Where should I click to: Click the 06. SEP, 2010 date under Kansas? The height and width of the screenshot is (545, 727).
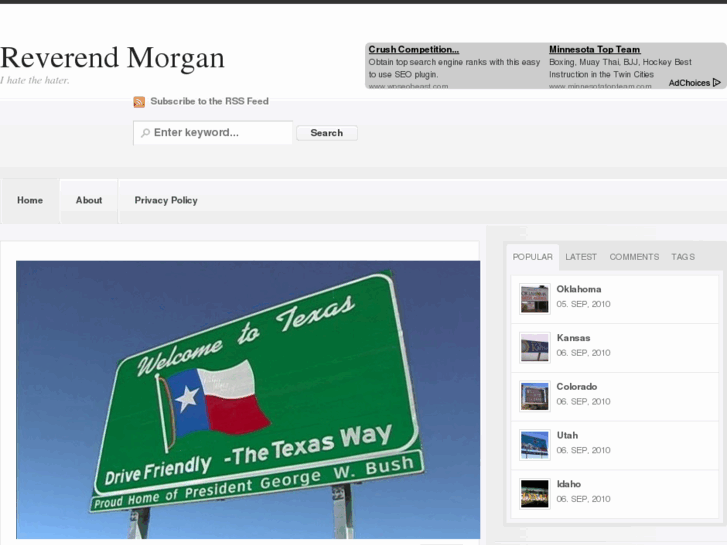583,353
